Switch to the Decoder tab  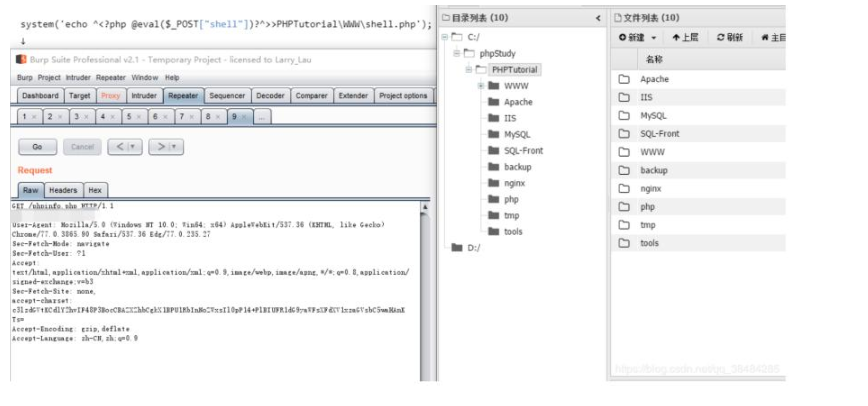pyautogui.click(x=270, y=96)
